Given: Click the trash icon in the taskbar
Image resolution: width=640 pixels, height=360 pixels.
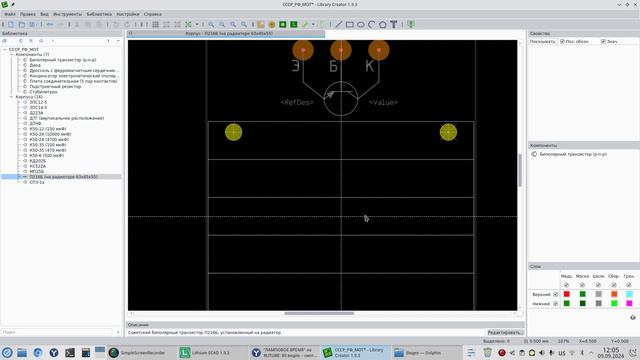Looking at the screenshot, I should [487, 352].
